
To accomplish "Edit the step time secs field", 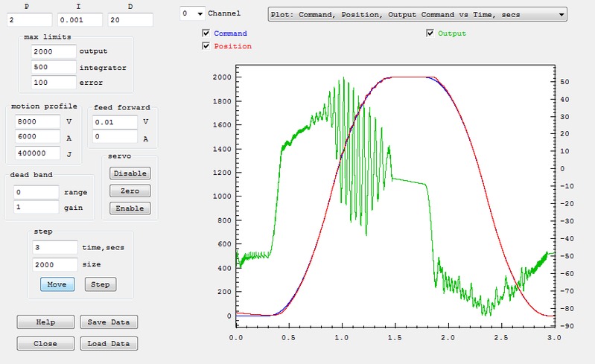I will pyautogui.click(x=54, y=246).
